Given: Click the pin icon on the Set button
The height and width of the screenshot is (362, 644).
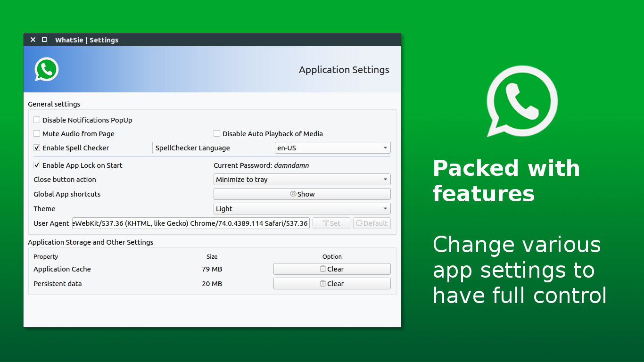Looking at the screenshot, I should coord(325,223).
